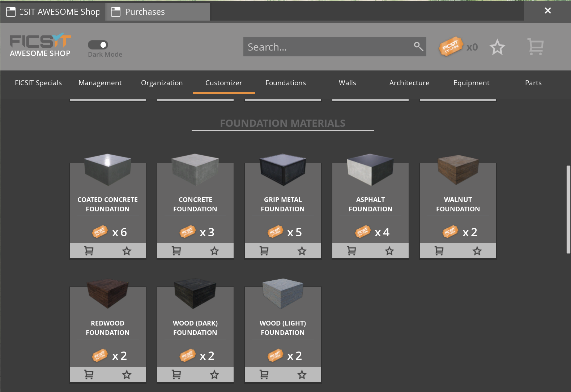Close the AWESOME Shop window
571x392 pixels.
[x=548, y=11]
